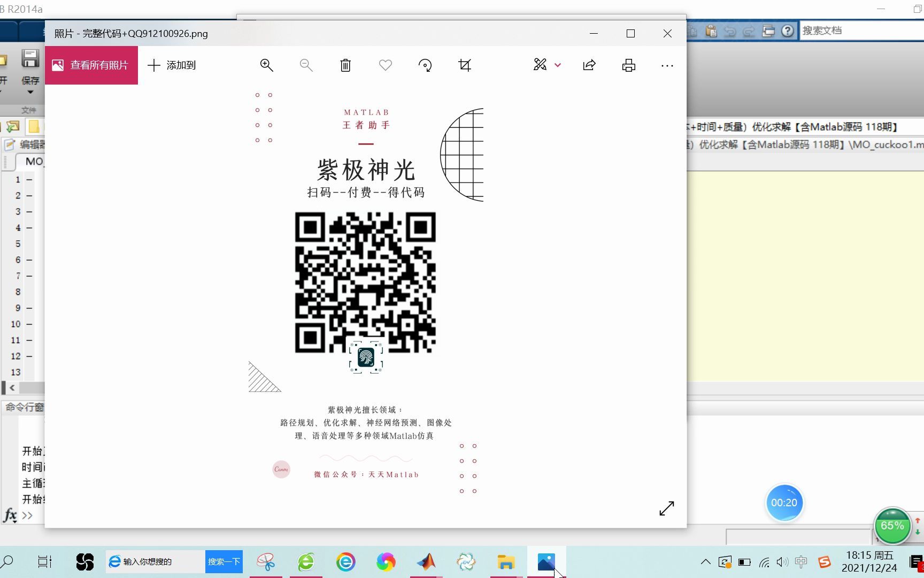Toggle fullscreen with diagonal arrow icon
This screenshot has height=578, width=924.
point(667,508)
